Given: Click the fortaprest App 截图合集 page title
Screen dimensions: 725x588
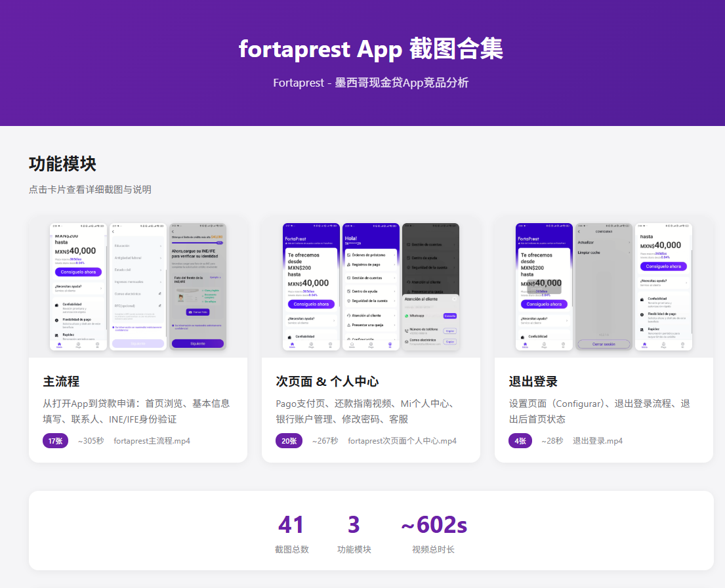Looking at the screenshot, I should coord(371,49).
